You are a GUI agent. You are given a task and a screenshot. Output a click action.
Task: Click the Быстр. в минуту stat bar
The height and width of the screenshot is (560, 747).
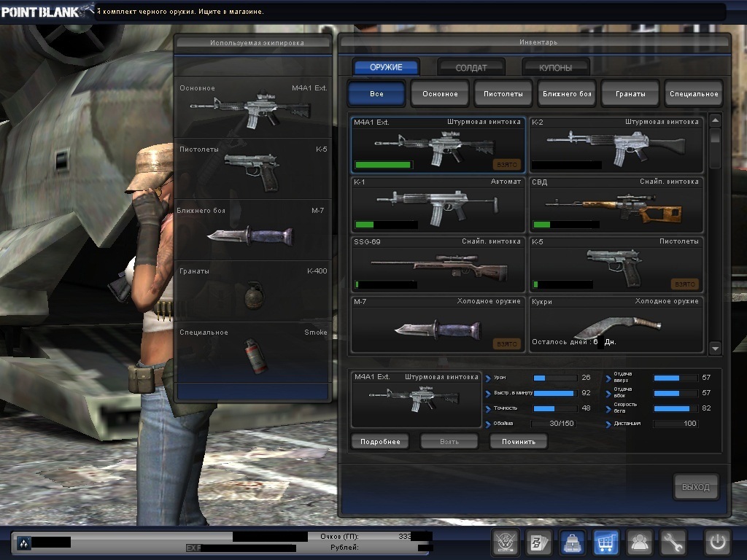(x=555, y=393)
